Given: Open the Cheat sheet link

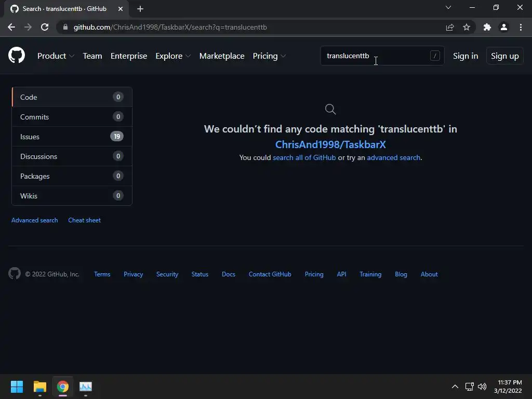Looking at the screenshot, I should tap(85, 220).
